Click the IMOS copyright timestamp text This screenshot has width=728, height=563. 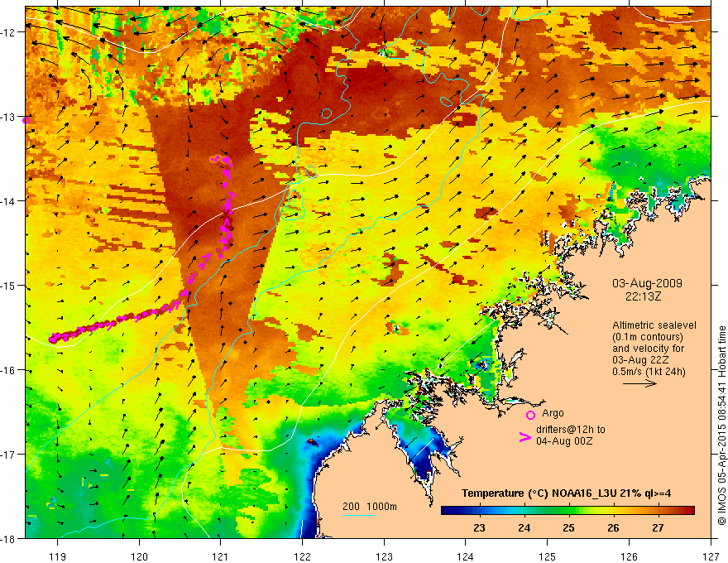tap(721, 426)
